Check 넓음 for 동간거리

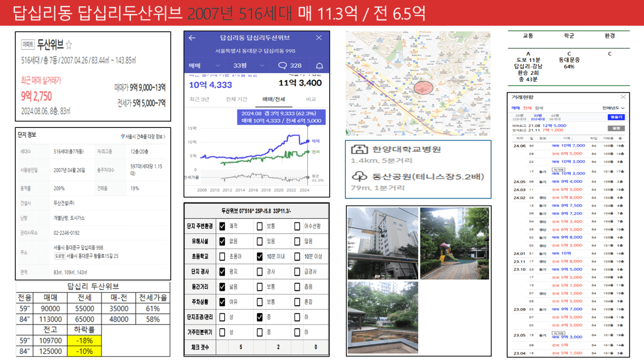[x=222, y=287]
